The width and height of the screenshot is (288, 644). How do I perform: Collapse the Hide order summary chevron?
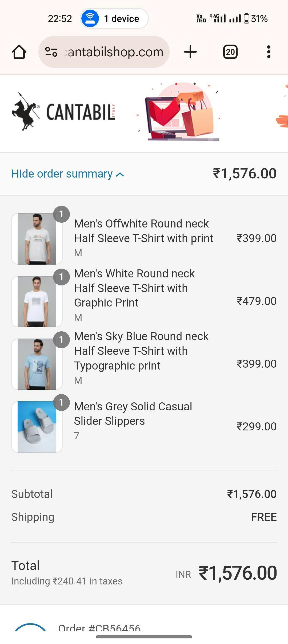click(120, 175)
